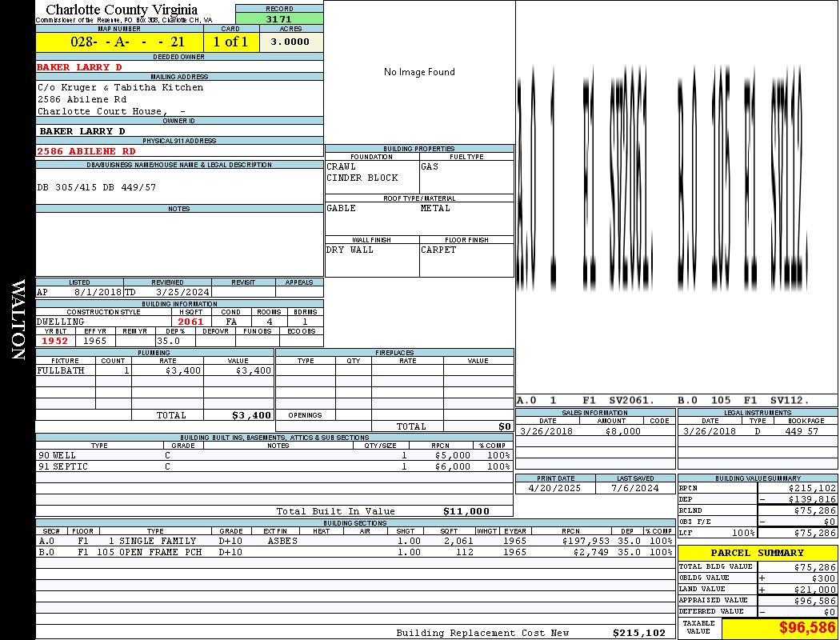
Task: Click the acres value 3.0000
Action: pos(290,42)
